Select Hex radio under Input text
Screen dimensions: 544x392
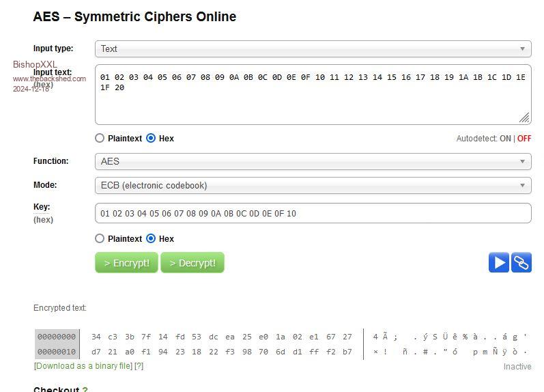click(x=151, y=138)
